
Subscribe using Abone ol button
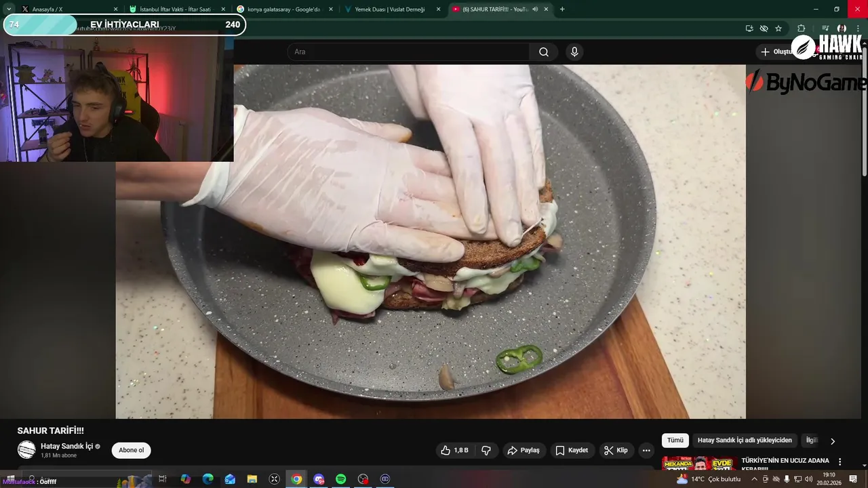pyautogui.click(x=132, y=450)
